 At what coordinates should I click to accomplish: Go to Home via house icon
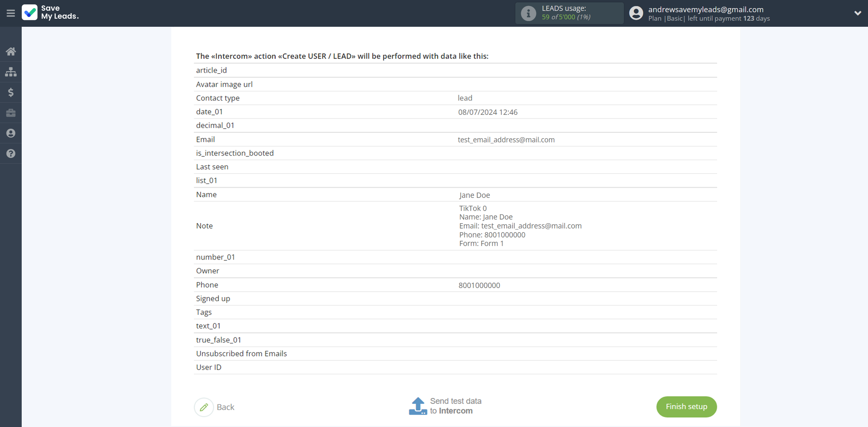pyautogui.click(x=11, y=52)
